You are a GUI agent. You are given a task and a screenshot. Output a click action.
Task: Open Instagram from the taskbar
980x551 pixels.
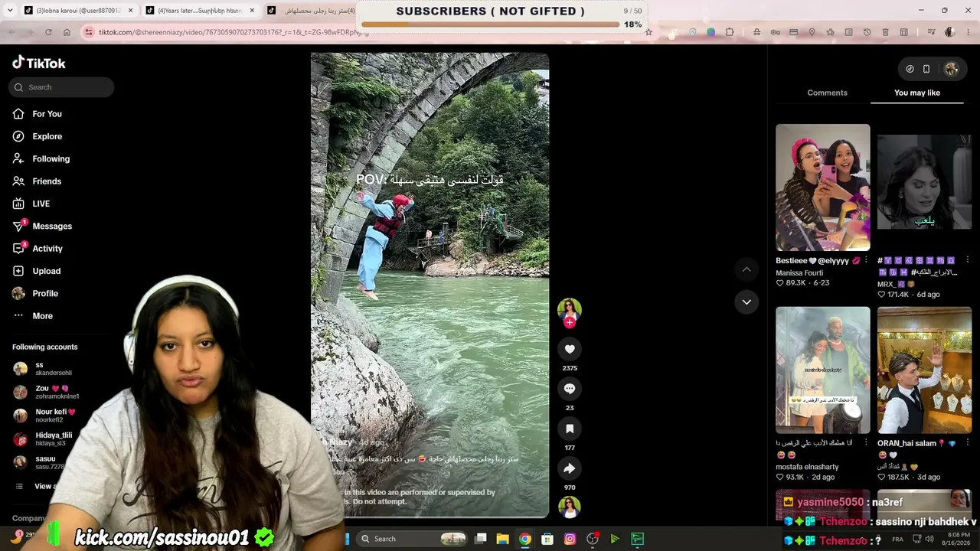point(570,539)
